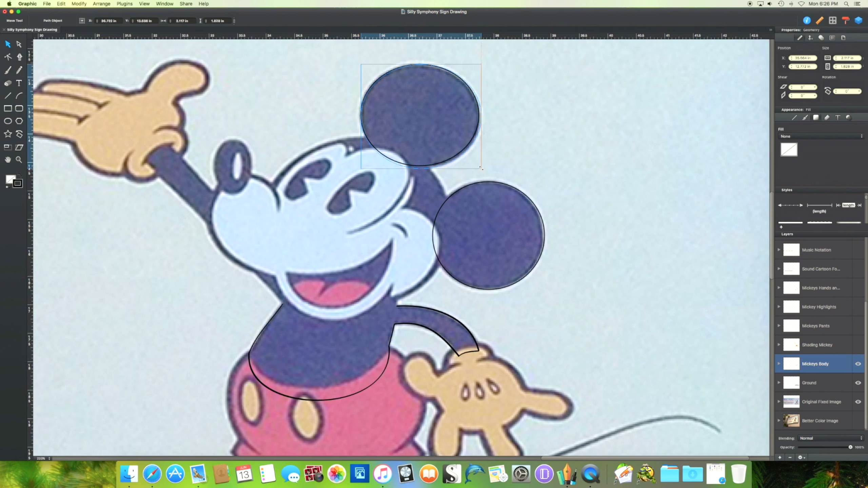The image size is (868, 488).
Task: Open the shapes library panel
Action: pos(833,21)
